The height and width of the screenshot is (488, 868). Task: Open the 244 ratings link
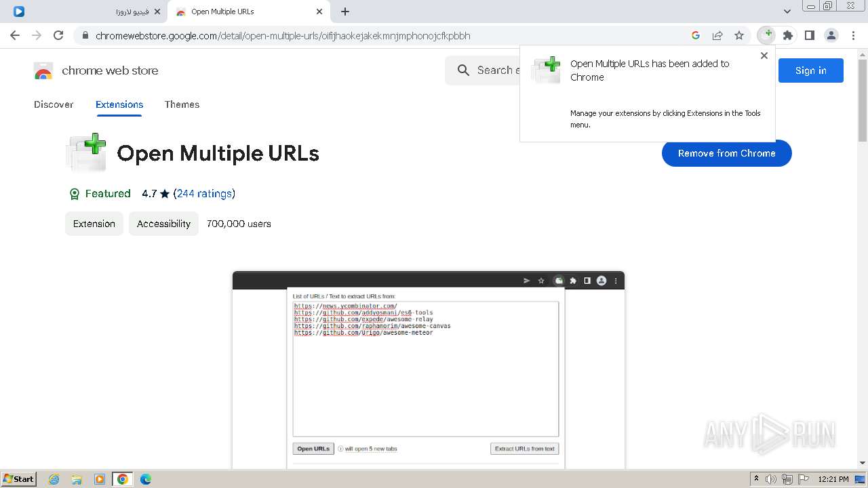tap(204, 194)
